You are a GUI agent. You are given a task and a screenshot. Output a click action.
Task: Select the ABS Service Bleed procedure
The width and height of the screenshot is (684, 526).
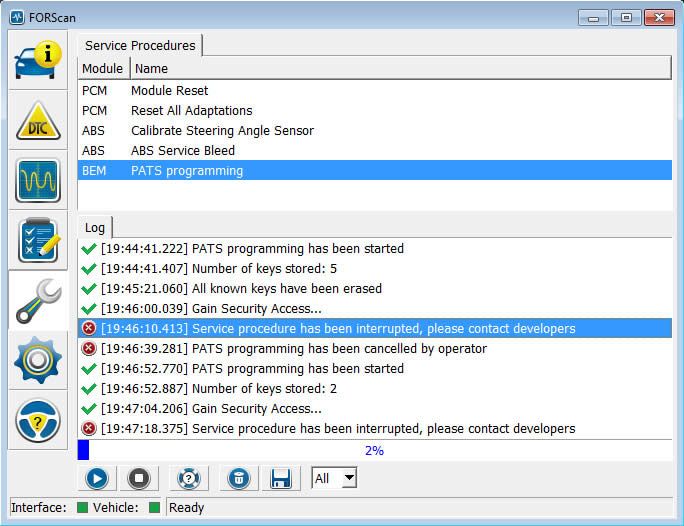pos(183,151)
